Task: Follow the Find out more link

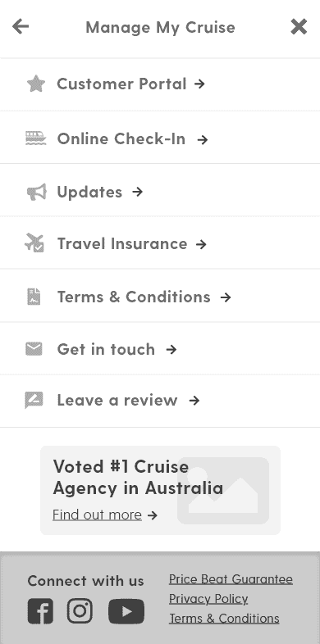Action: click(x=97, y=515)
